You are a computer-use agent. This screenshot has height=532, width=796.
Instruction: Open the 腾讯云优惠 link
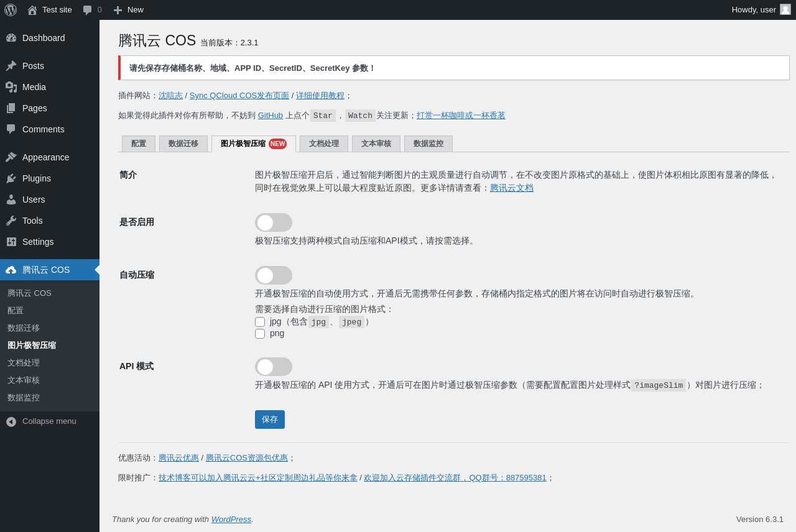point(178,458)
